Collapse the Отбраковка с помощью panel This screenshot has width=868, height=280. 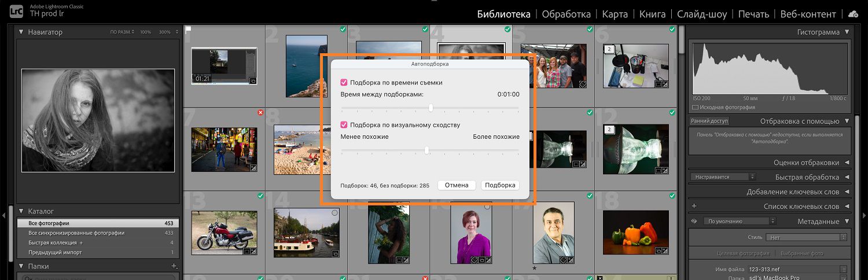tap(847, 121)
